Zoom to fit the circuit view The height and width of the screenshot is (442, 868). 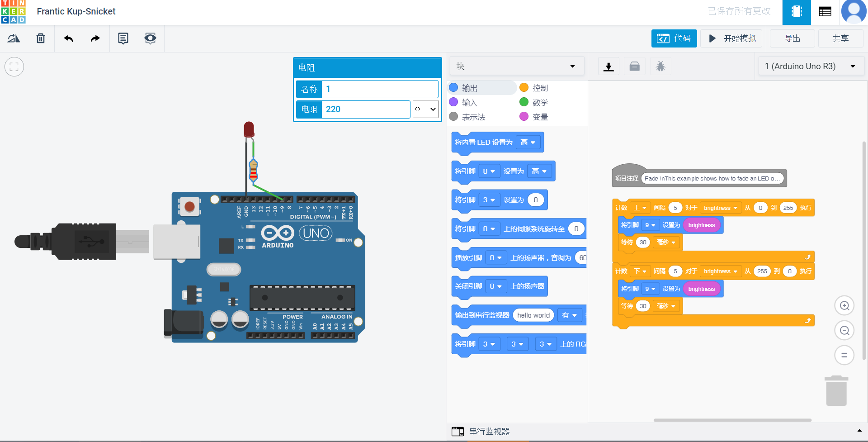tap(14, 67)
